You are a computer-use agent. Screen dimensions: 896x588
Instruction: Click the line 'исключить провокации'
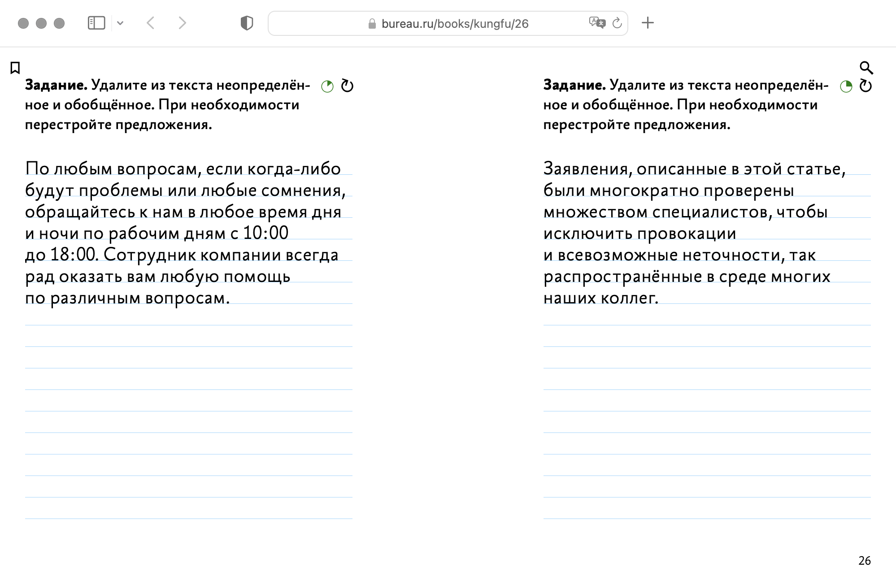coord(640,233)
